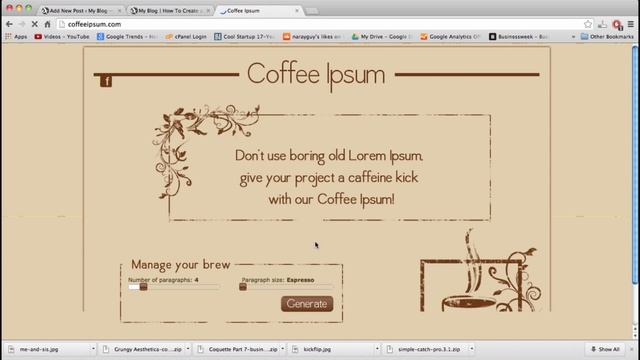640x360 pixels.
Task: Bookmark this page with the star icon
Action: click(x=587, y=24)
